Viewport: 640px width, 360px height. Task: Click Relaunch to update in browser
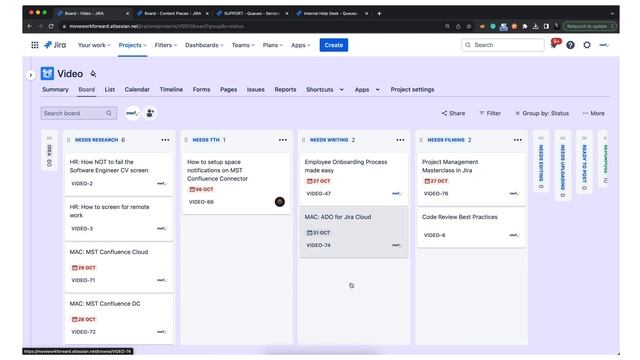tap(589, 26)
